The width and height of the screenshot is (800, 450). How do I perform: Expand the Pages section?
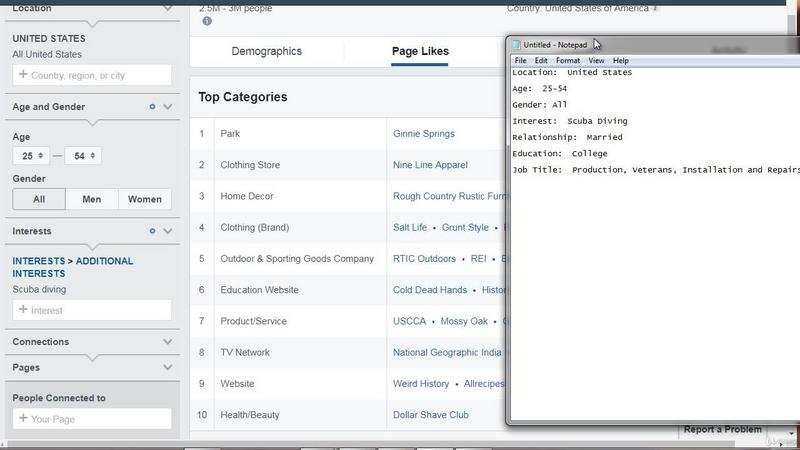pos(168,367)
